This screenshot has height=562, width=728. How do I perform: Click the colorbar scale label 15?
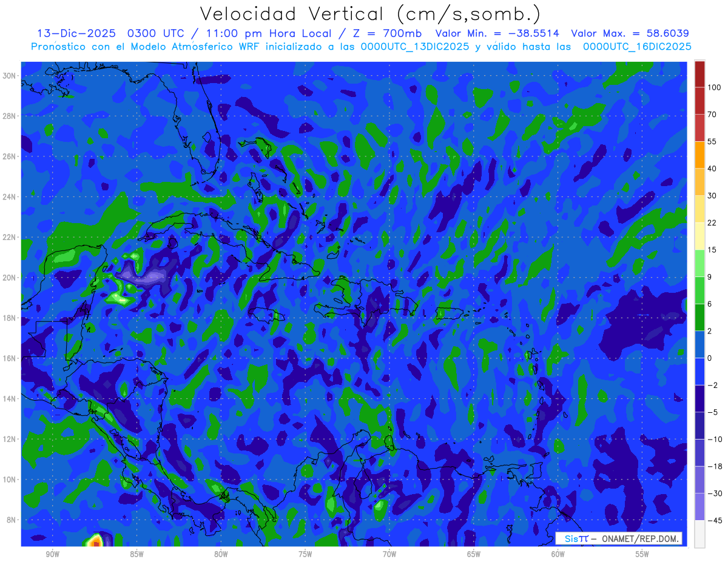712,250
